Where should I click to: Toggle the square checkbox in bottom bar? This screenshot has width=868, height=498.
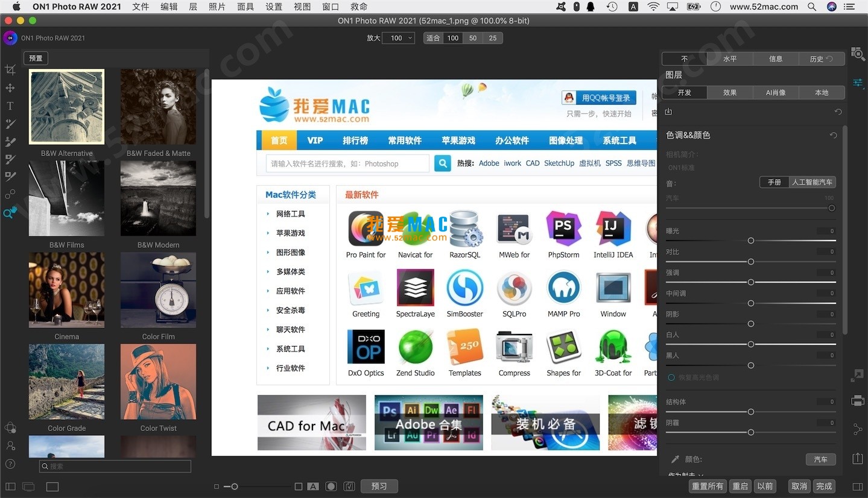click(298, 487)
